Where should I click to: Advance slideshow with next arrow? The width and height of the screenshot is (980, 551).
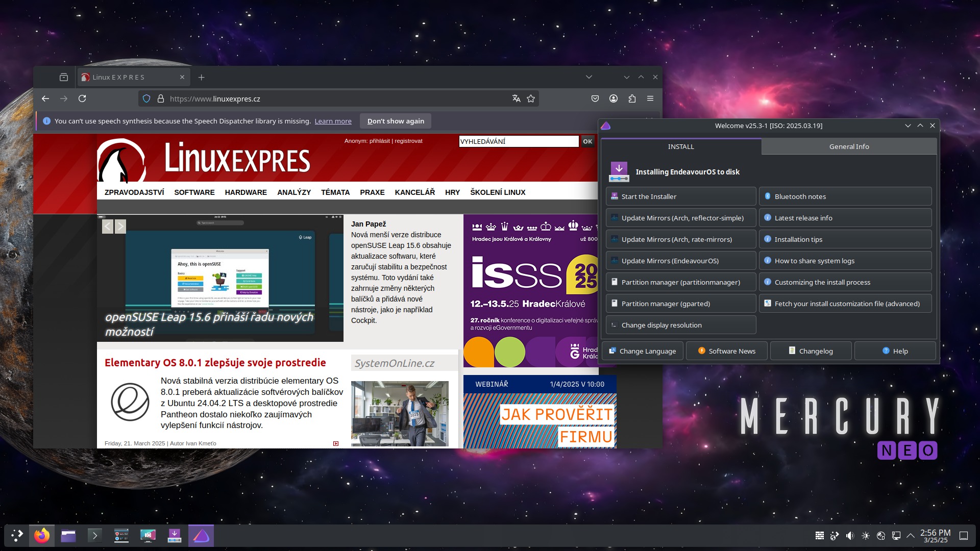pyautogui.click(x=120, y=227)
